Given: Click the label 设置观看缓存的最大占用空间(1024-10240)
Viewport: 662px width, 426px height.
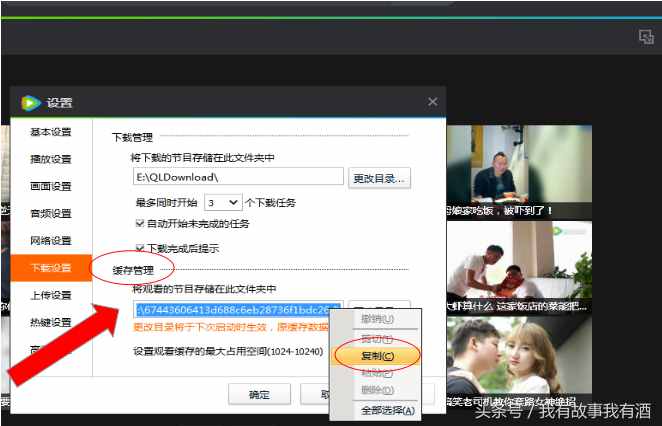Looking at the screenshot, I should [228, 351].
